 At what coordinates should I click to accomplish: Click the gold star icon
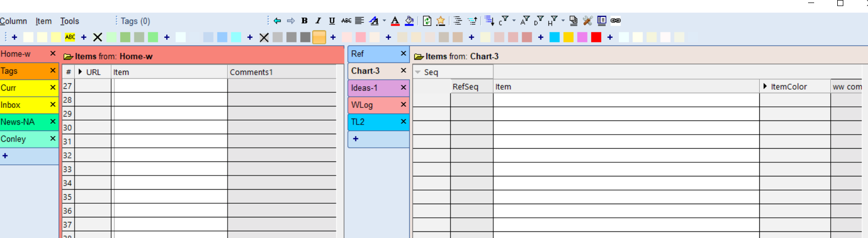441,21
